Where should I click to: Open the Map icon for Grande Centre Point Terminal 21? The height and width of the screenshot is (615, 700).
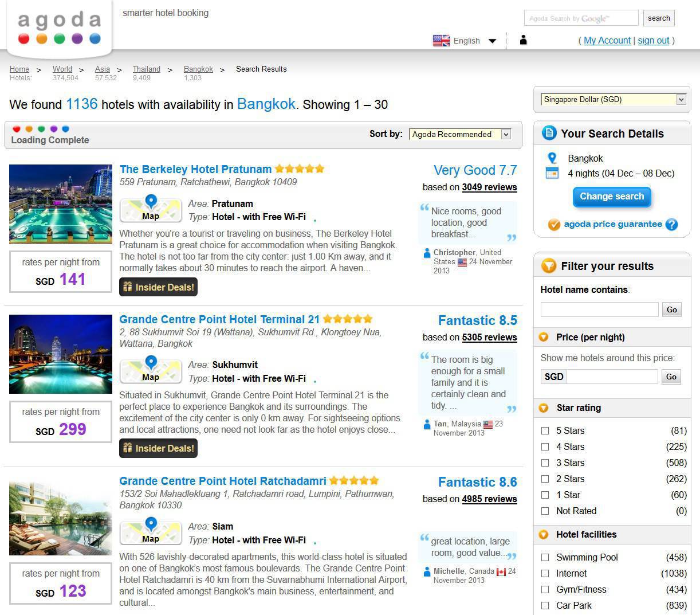coord(151,371)
